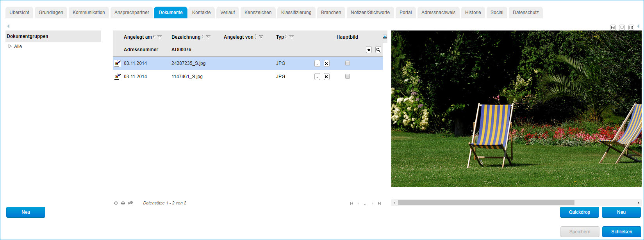Go to the Kennzeichen tab

pyautogui.click(x=258, y=13)
